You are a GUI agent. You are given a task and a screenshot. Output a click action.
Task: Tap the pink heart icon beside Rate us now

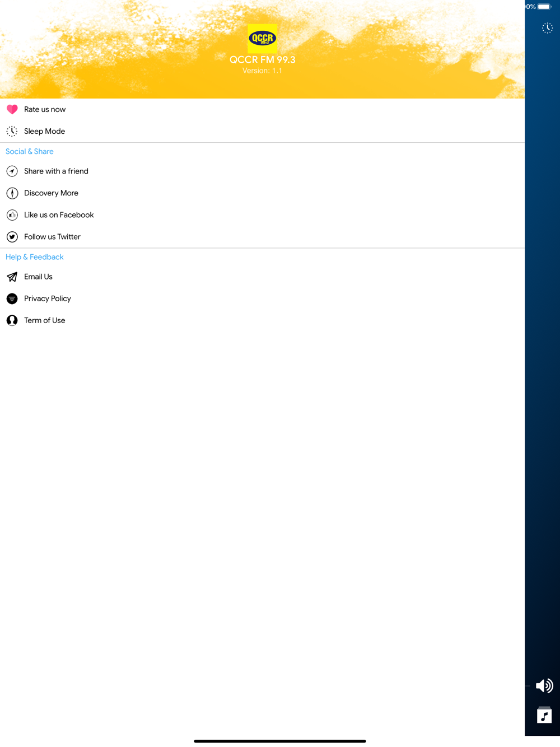tap(12, 109)
